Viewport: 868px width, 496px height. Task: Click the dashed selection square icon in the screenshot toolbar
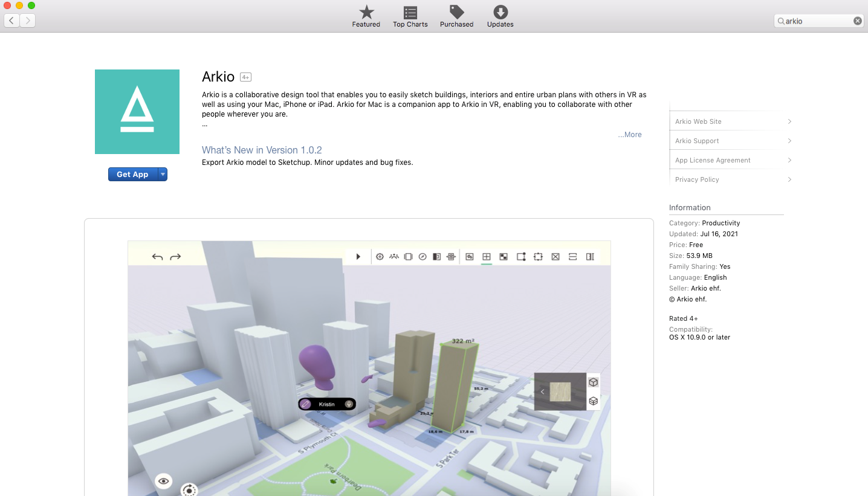(538, 257)
